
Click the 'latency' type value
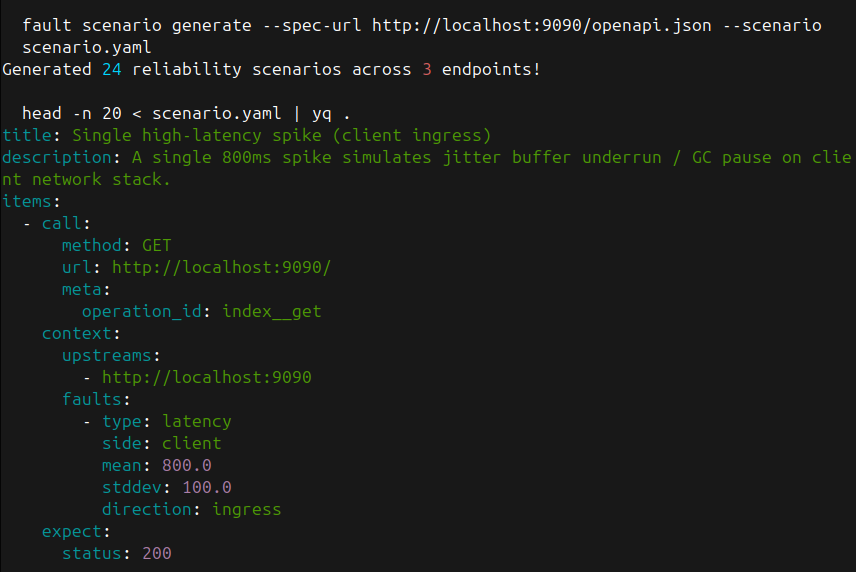(x=196, y=421)
